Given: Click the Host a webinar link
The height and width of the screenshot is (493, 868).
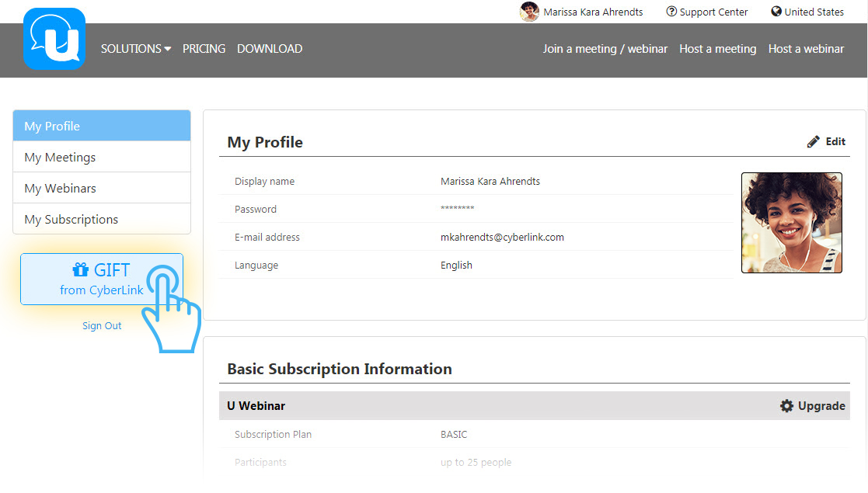Looking at the screenshot, I should [x=806, y=49].
